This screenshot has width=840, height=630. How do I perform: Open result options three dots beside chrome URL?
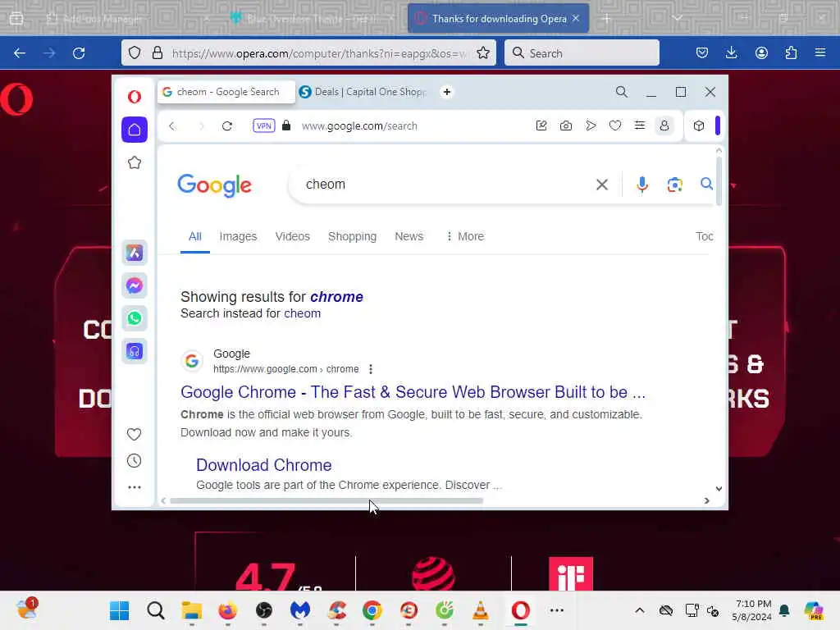point(371,369)
